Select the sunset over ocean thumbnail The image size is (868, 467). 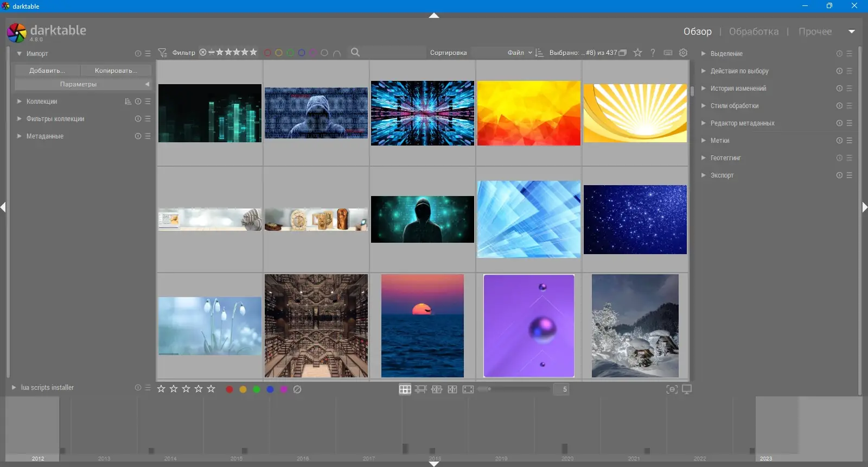423,326
